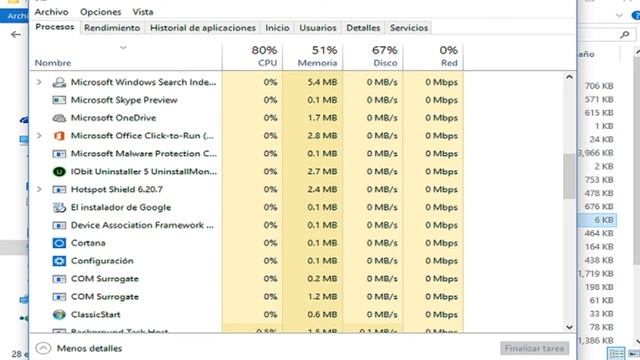Click the Microsoft Windows Search Indexer icon
The height and width of the screenshot is (360, 640).
coord(59,82)
